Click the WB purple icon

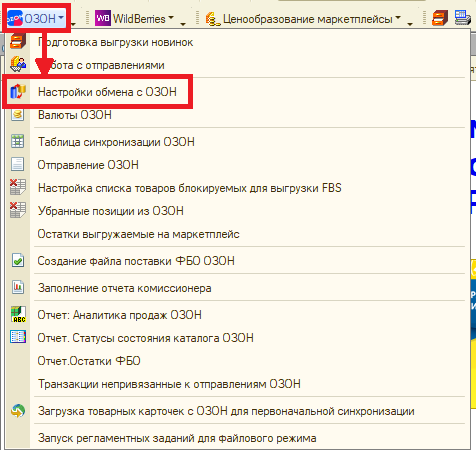[103, 18]
